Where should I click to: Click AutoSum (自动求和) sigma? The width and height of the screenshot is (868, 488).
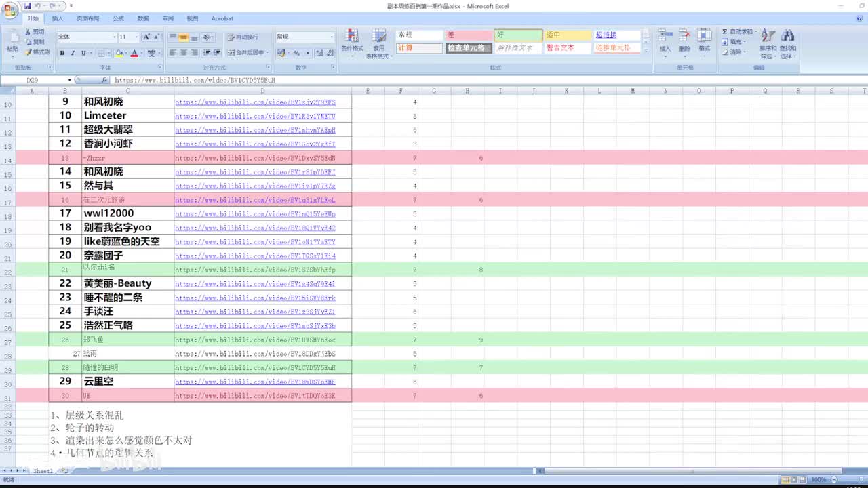pyautogui.click(x=724, y=32)
